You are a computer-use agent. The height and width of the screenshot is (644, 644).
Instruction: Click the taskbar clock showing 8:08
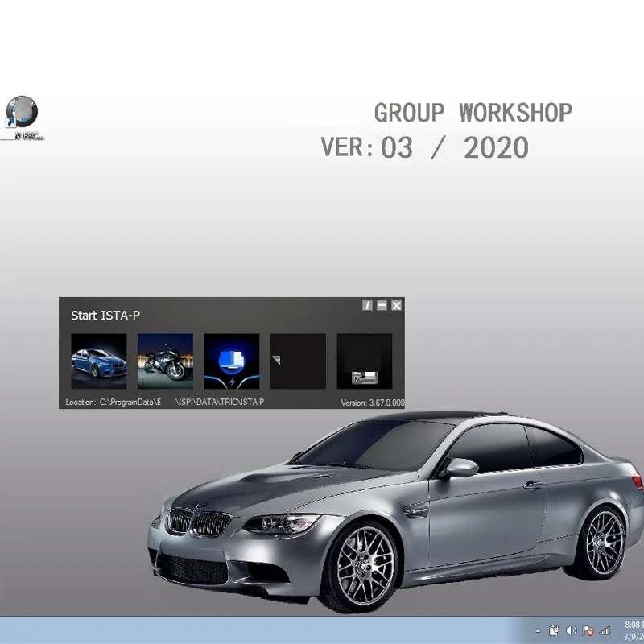[634, 630]
